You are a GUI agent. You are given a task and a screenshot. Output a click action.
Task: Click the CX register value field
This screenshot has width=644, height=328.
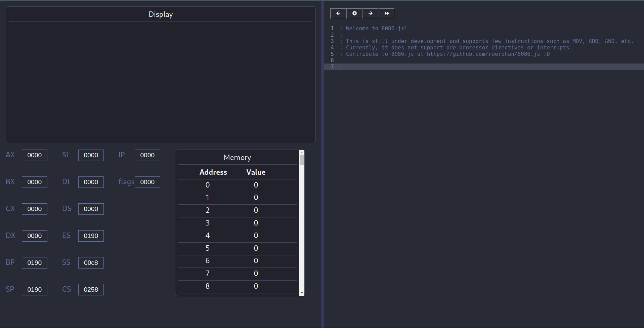pyautogui.click(x=35, y=209)
